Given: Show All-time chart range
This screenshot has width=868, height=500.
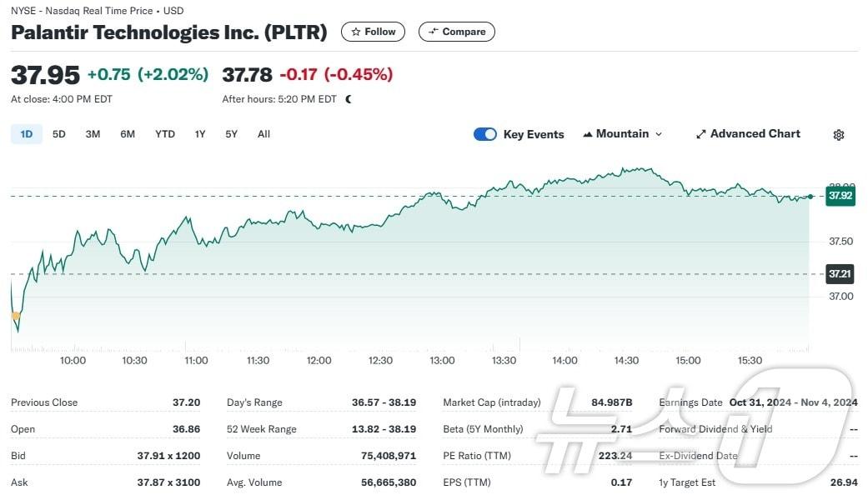Looking at the screenshot, I should coord(263,134).
